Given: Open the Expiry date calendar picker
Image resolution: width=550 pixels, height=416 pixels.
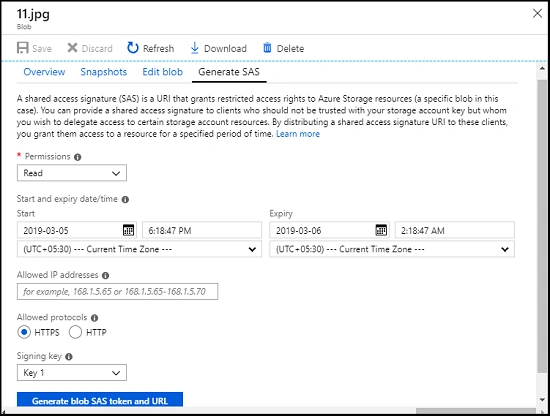Looking at the screenshot, I should pyautogui.click(x=381, y=230).
